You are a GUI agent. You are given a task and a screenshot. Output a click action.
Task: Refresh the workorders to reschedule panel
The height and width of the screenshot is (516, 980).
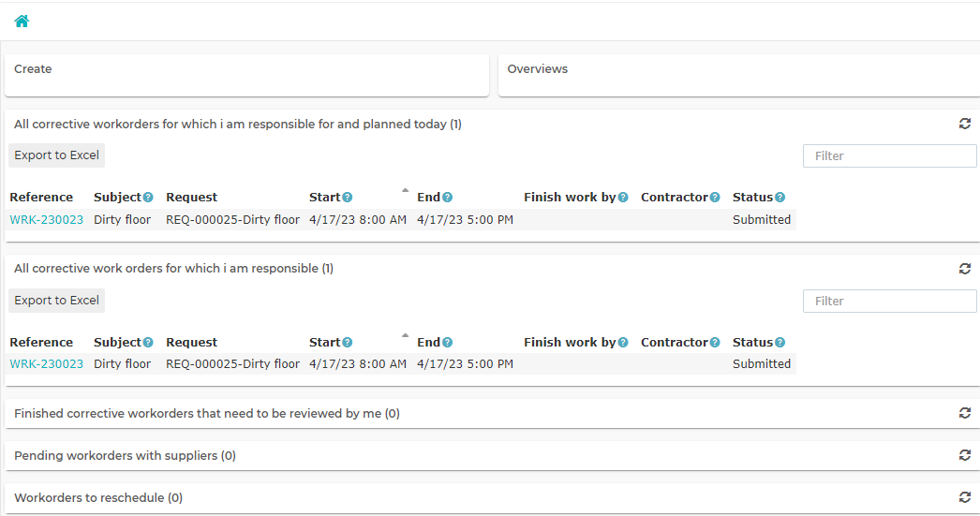[965, 497]
